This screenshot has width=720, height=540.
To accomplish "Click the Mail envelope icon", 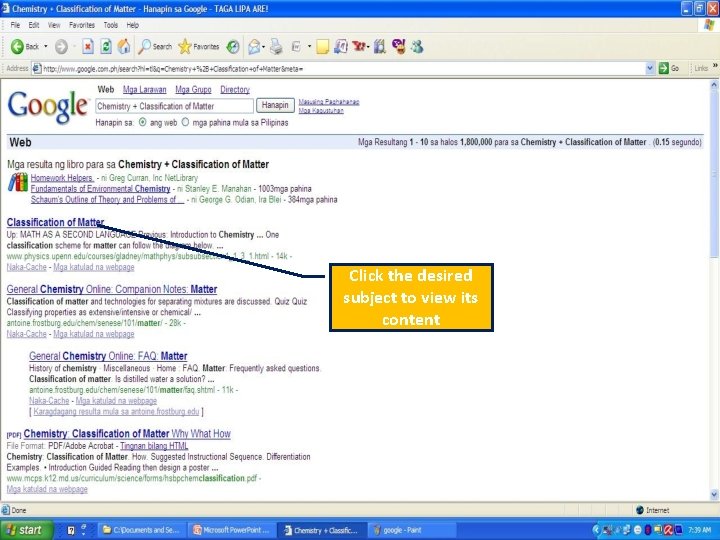I will point(253,46).
